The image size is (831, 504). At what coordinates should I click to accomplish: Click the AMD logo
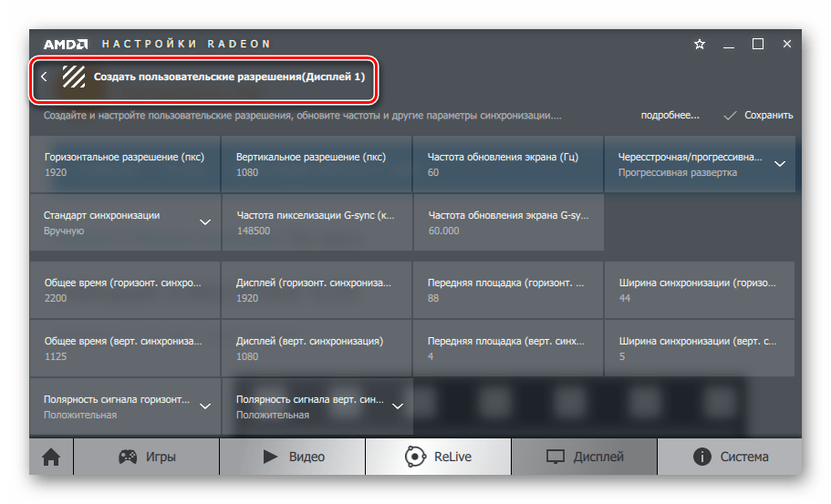65,44
